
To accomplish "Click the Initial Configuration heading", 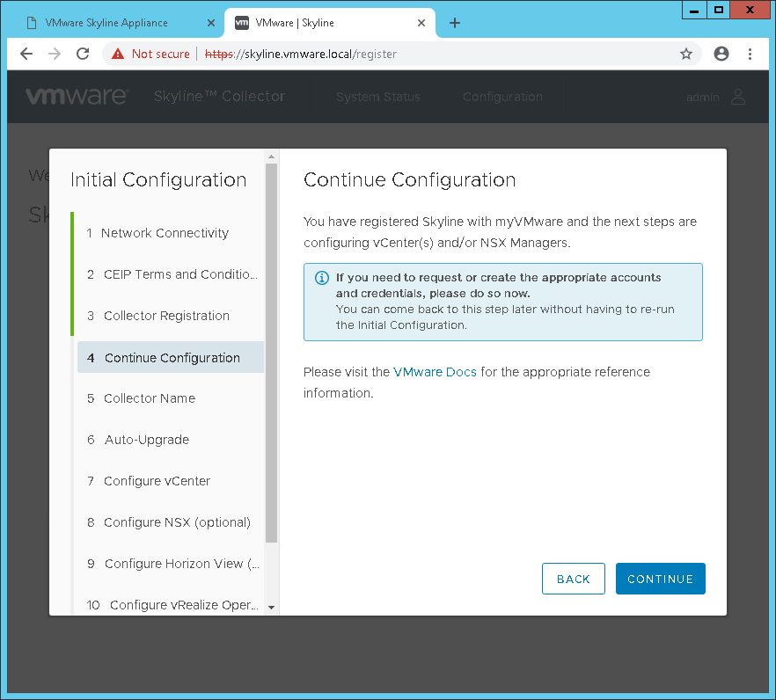I will coord(158,180).
